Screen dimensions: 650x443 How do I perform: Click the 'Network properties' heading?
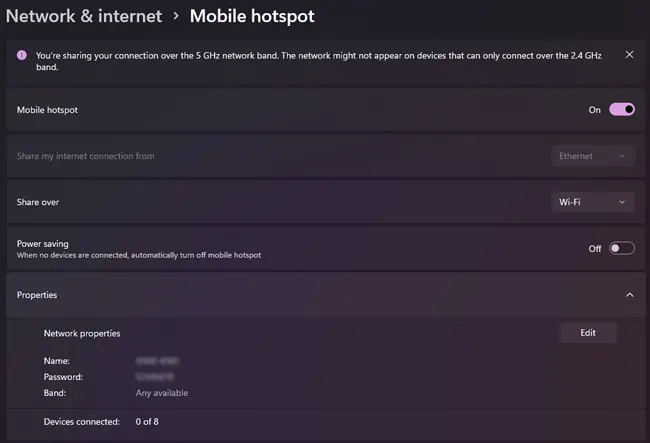(x=89, y=333)
